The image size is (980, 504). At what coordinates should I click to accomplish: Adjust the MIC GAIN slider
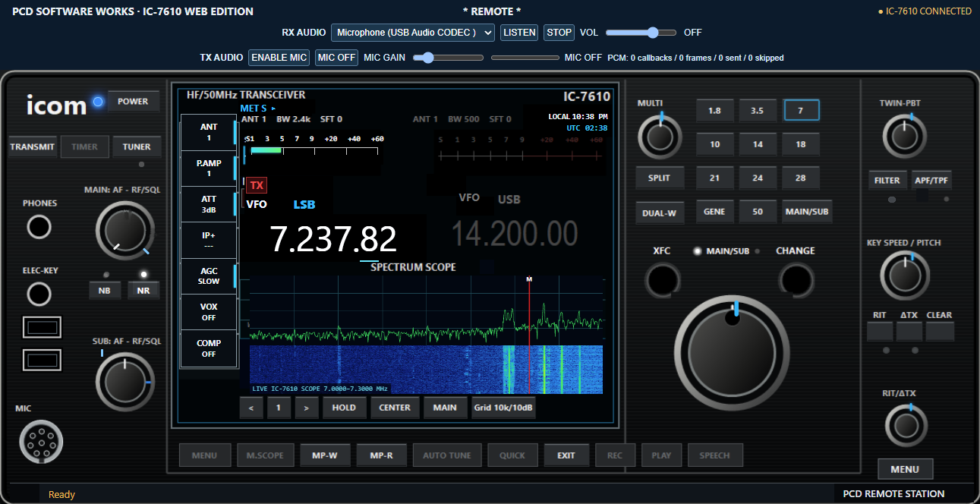[448, 58]
